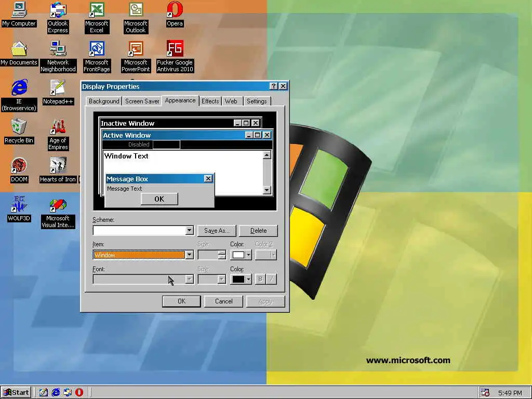Select the DOOM desktop shortcut
This screenshot has height=399, width=532.
click(x=19, y=170)
